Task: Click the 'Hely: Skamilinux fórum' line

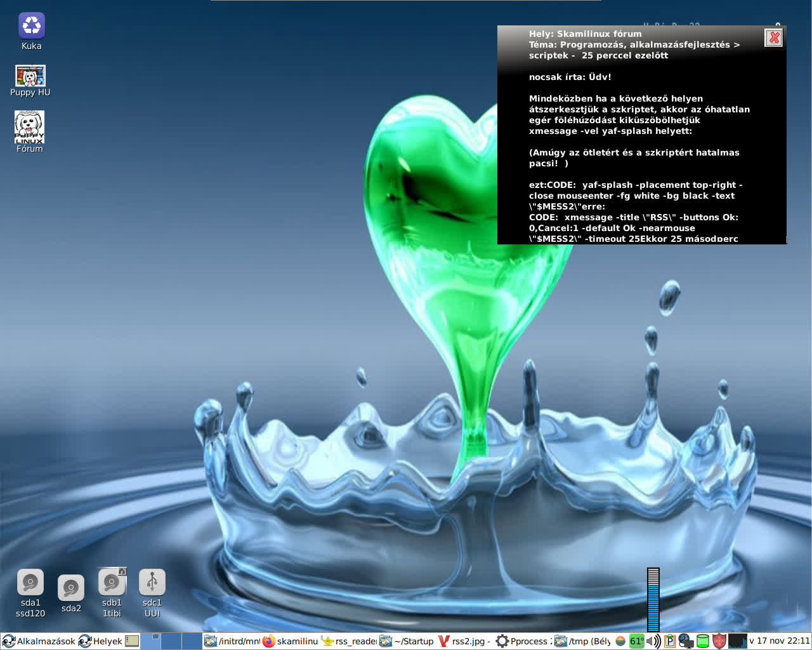Action: tap(585, 34)
